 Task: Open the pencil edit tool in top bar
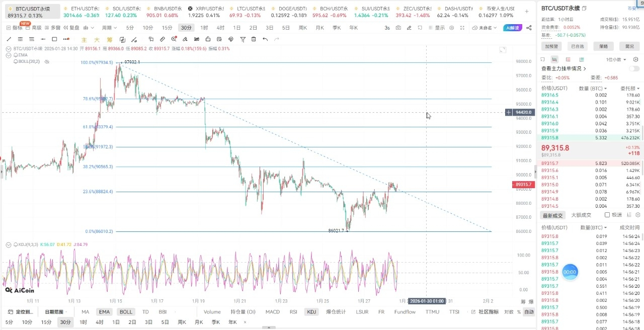click(x=409, y=28)
